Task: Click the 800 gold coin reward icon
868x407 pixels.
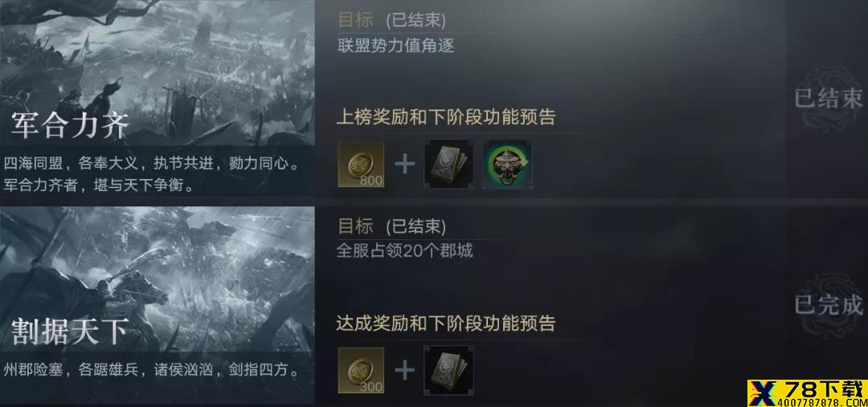Action: click(361, 165)
